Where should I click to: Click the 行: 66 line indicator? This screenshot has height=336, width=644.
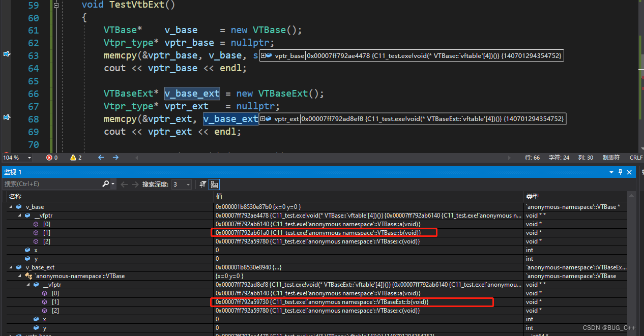532,158
